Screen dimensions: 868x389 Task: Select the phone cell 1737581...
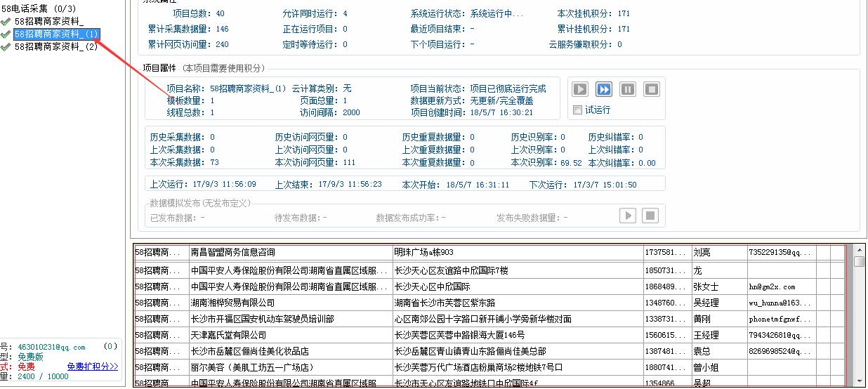[x=667, y=252]
